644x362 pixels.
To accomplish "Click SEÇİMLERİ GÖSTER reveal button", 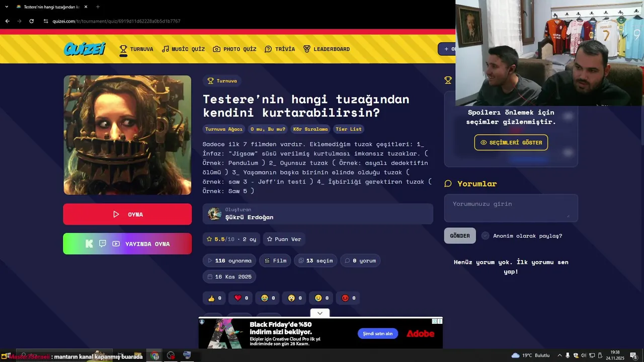I will pyautogui.click(x=511, y=142).
